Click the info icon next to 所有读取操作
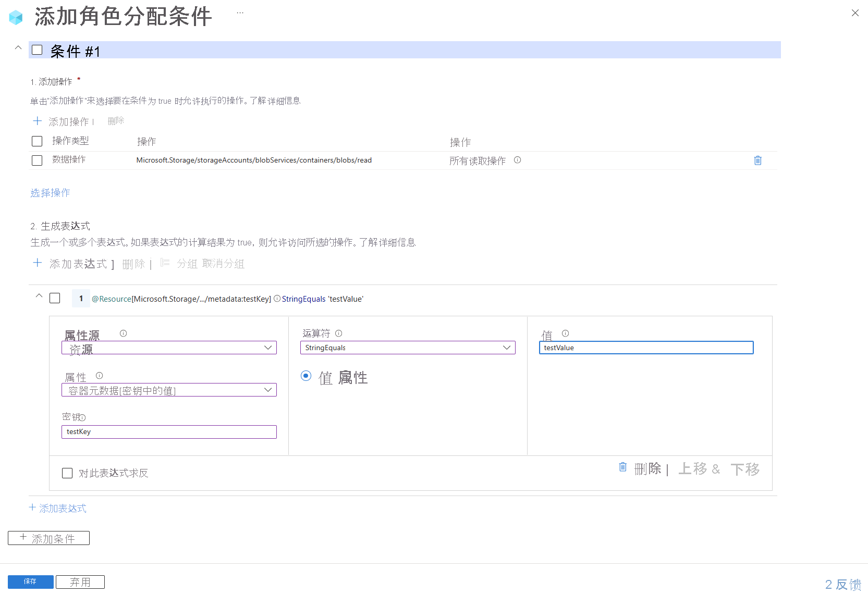This screenshot has width=868, height=594. 517,160
